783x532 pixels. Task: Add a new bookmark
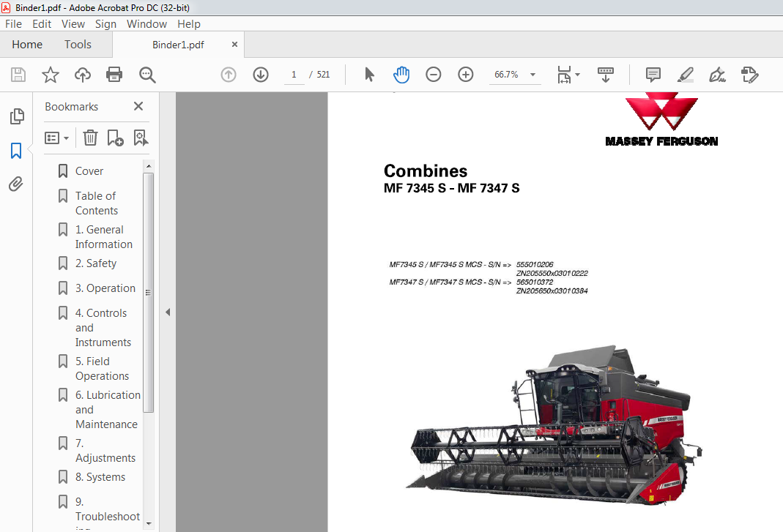(x=115, y=138)
